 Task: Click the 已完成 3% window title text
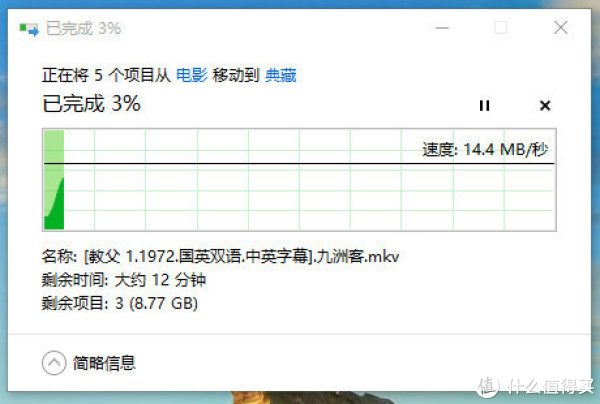(83, 28)
